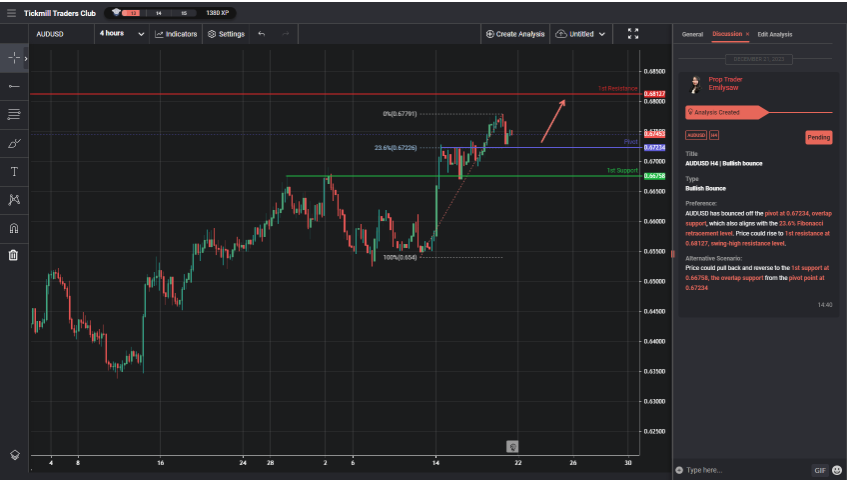This screenshot has height=480, width=847.
Task: Click the attachment icon beside Type here
Action: [679, 470]
